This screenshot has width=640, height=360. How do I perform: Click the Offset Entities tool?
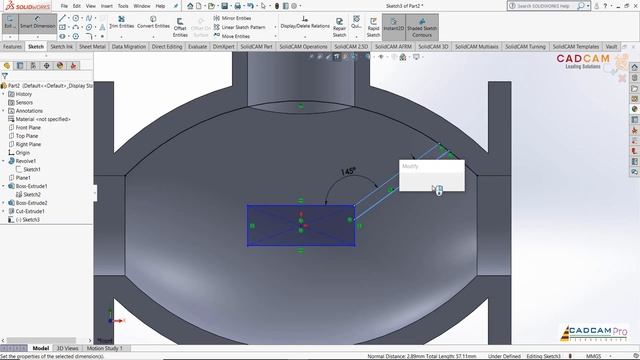180,27
